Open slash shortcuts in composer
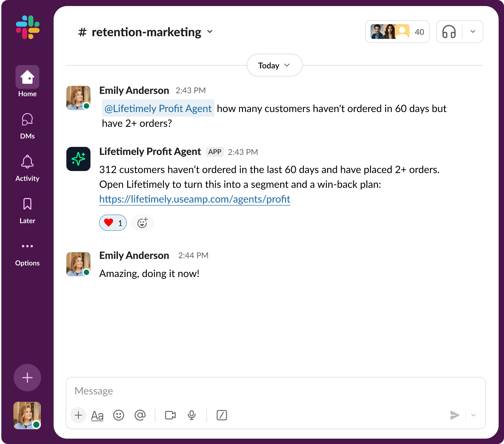504x444 pixels. pyautogui.click(x=222, y=415)
